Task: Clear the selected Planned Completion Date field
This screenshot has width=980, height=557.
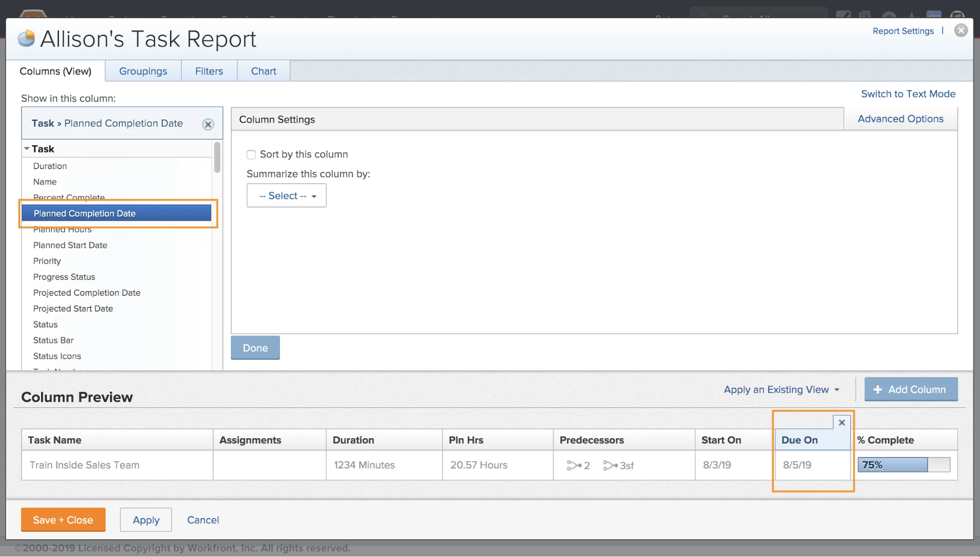Action: pos(208,124)
